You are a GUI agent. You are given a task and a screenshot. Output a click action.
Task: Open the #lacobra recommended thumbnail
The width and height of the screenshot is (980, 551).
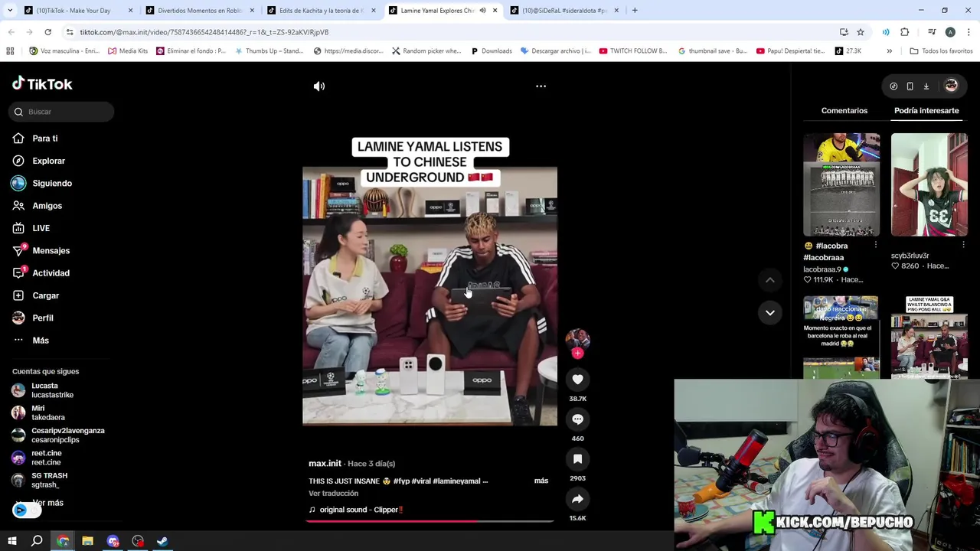click(x=841, y=184)
